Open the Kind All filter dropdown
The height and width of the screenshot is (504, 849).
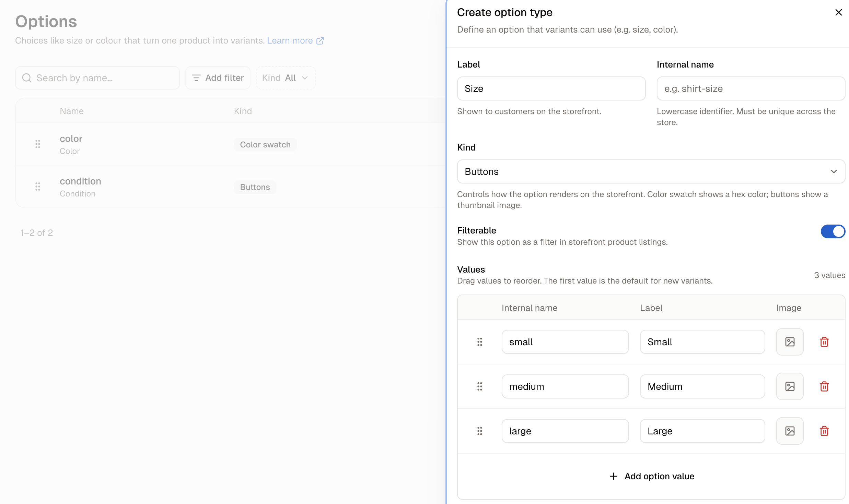point(286,78)
